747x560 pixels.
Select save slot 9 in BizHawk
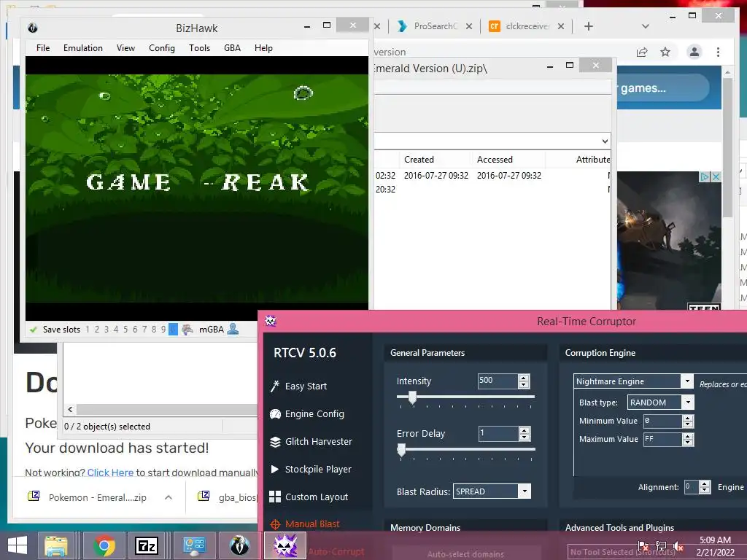point(163,330)
